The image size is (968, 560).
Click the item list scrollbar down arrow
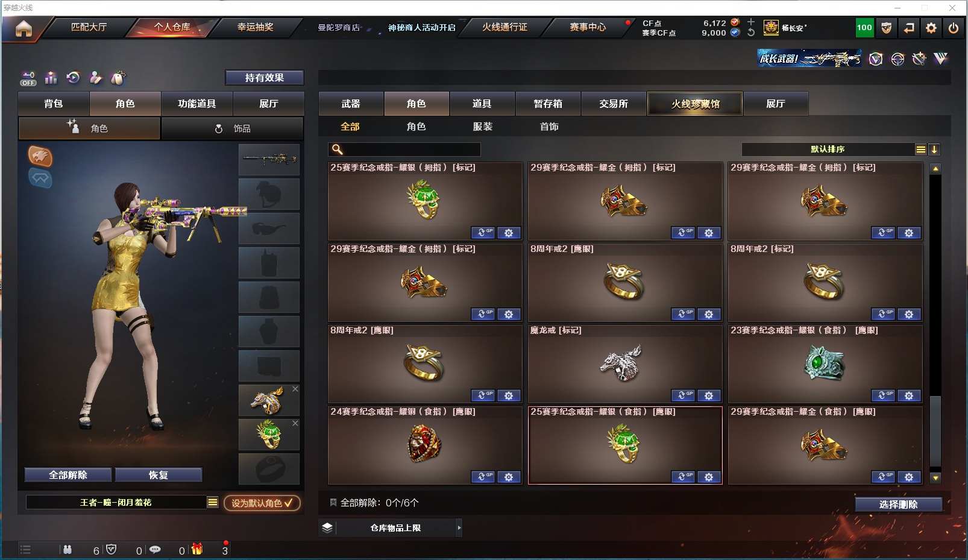coord(935,478)
